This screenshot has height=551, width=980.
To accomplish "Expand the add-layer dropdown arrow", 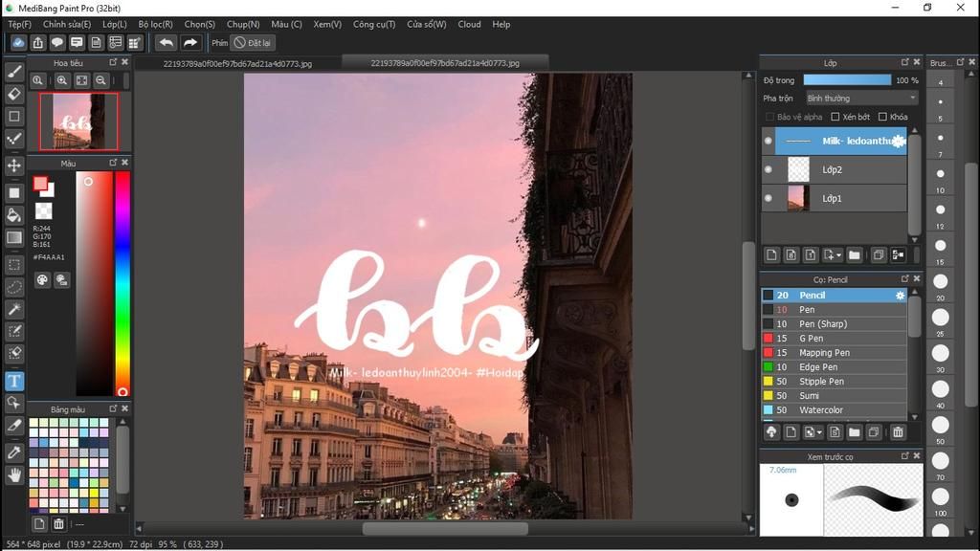I will click(838, 254).
